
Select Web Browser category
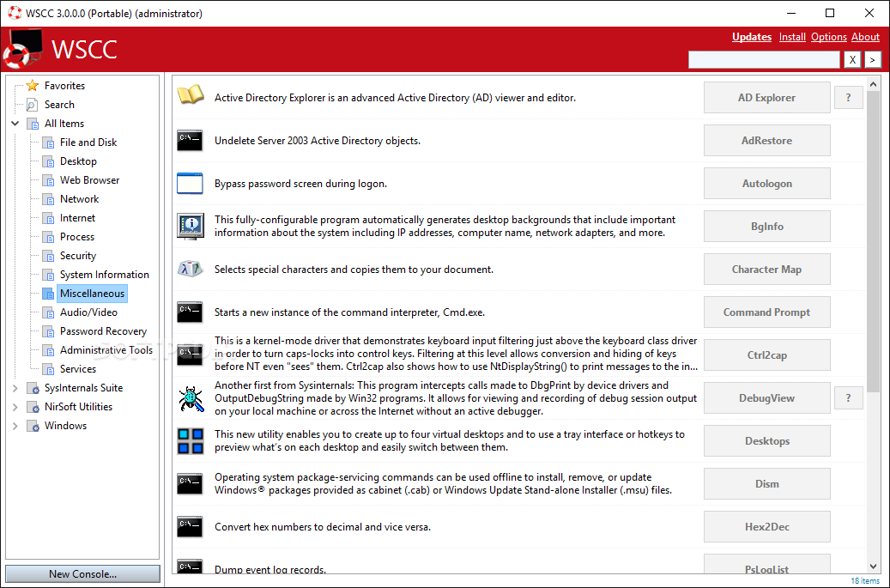point(89,180)
